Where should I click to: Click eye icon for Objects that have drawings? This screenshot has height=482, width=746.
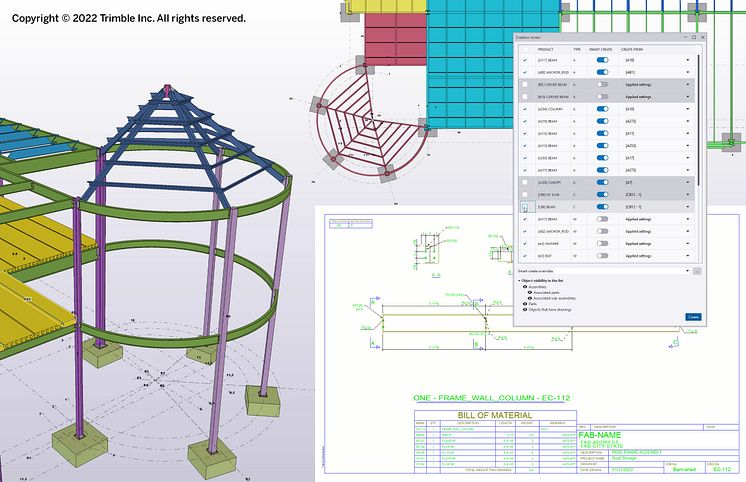pyautogui.click(x=524, y=309)
